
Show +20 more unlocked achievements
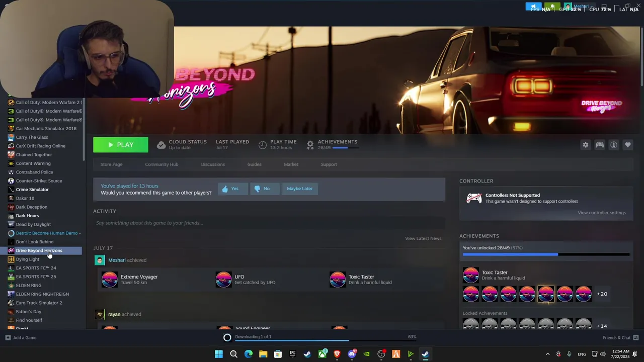coord(602,294)
